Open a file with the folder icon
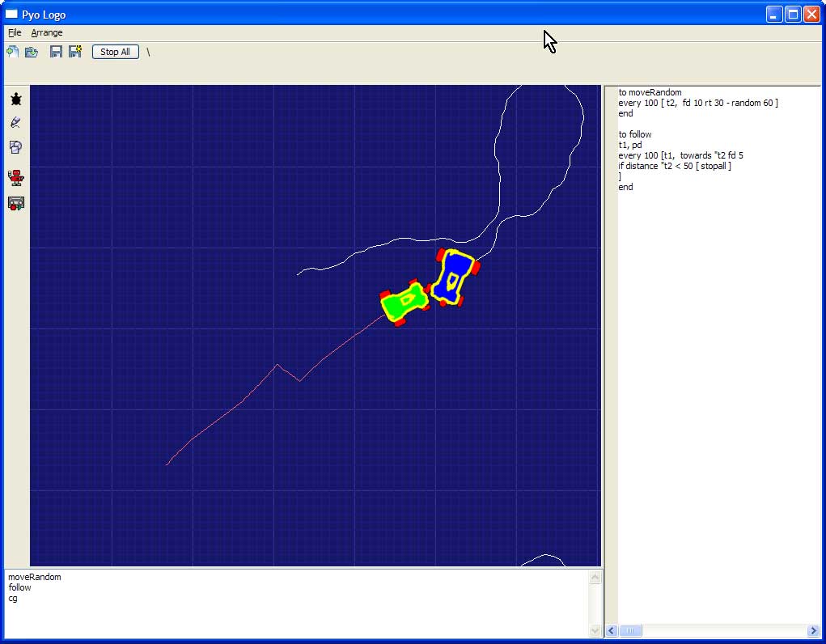 pyautogui.click(x=32, y=52)
